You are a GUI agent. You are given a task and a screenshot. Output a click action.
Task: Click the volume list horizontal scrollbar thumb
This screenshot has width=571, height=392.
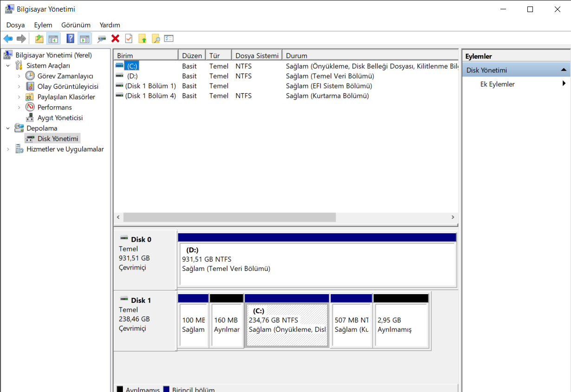click(229, 217)
